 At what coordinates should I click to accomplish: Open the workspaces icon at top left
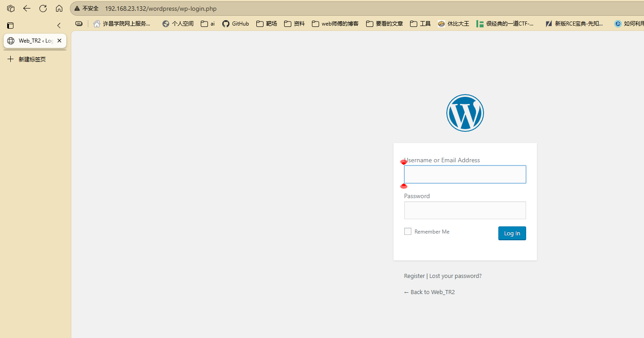tap(11, 9)
